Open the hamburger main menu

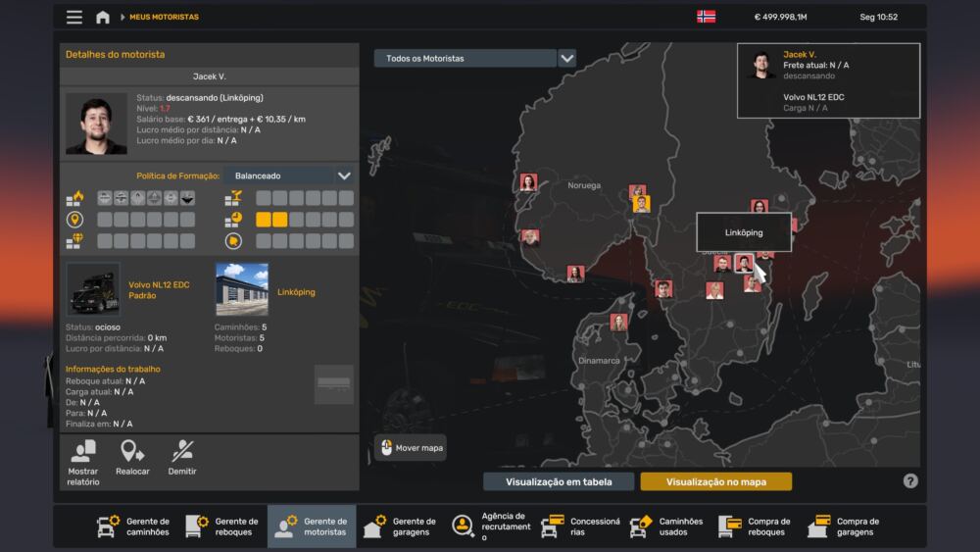click(74, 17)
